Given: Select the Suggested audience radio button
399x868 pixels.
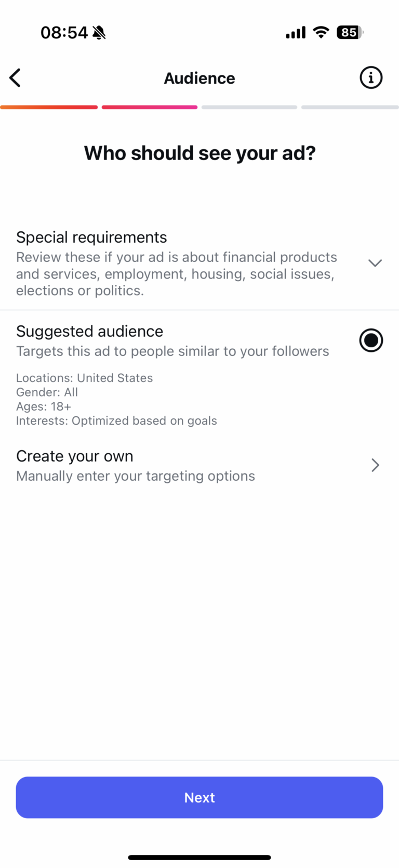Looking at the screenshot, I should [x=371, y=340].
